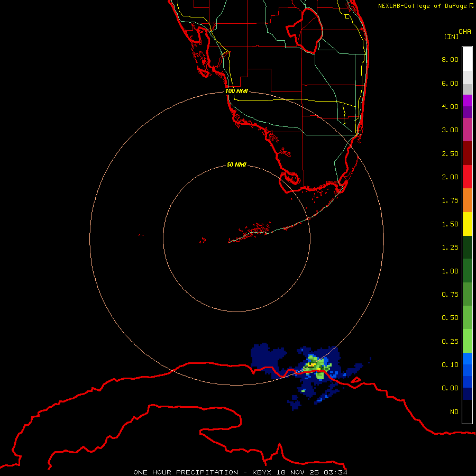
Task: Click the 0.00 legend value
Action: pyautogui.click(x=450, y=388)
